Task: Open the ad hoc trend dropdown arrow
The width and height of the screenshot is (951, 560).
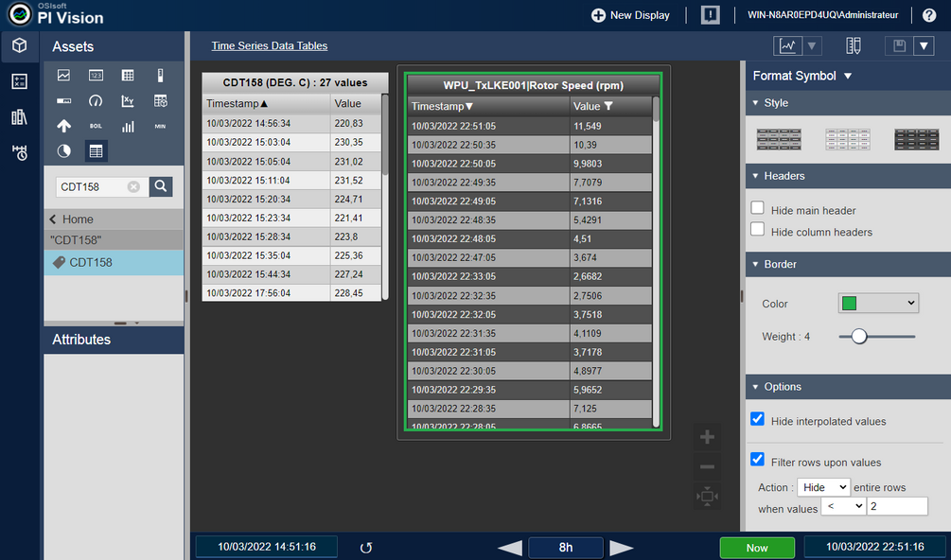Action: [x=812, y=46]
